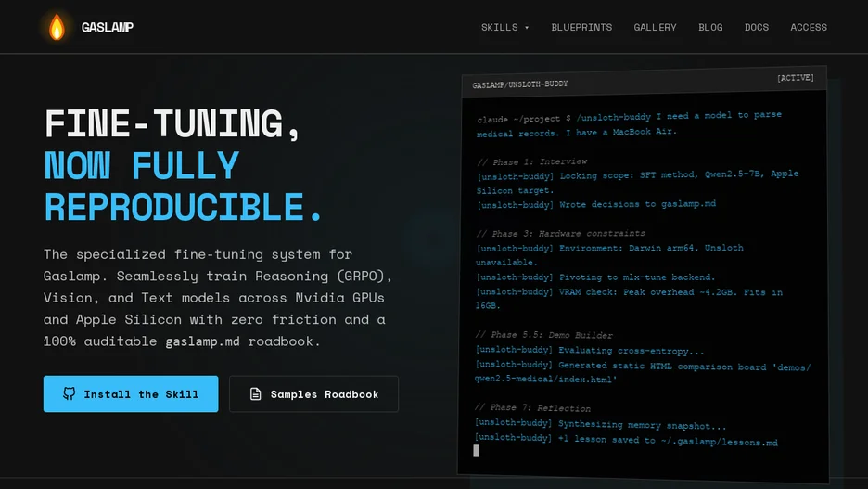Screen dimensions: 868x489
Task: Click the document icon in Samples Roadbook
Action: click(x=255, y=393)
